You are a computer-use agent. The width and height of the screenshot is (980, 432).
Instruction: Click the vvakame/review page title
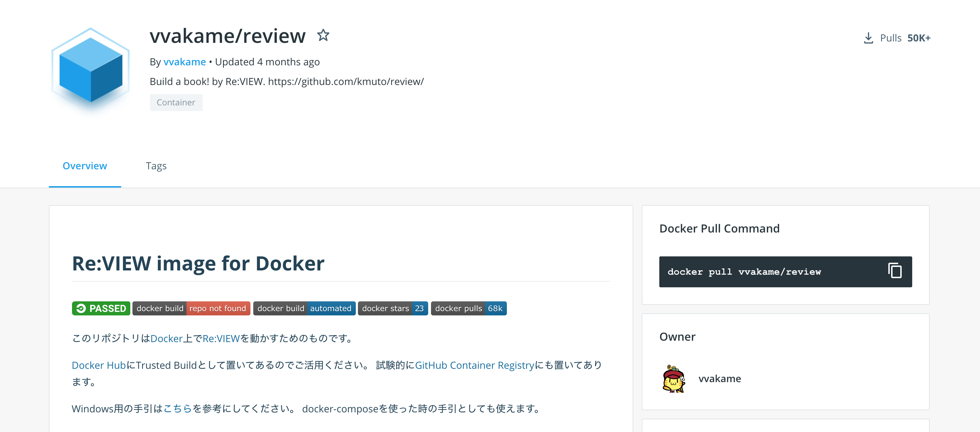tap(228, 36)
